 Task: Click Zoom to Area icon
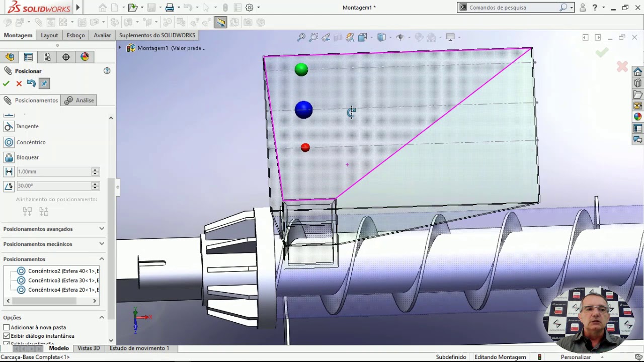313,37
